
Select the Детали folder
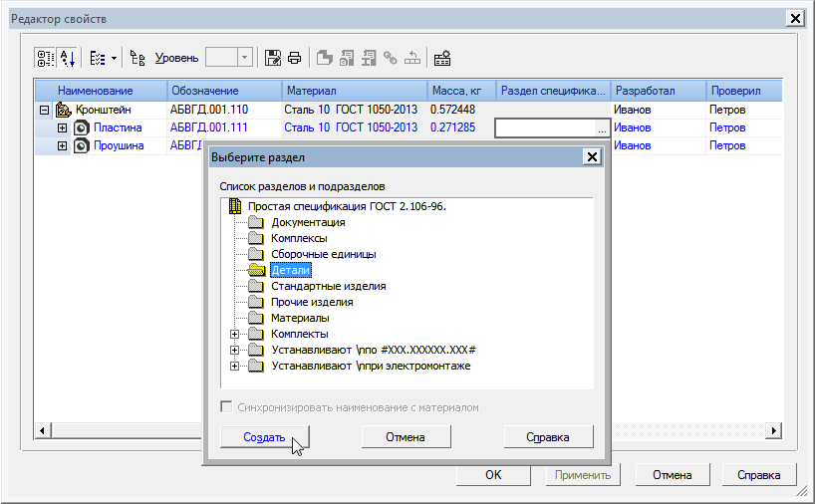click(x=292, y=270)
